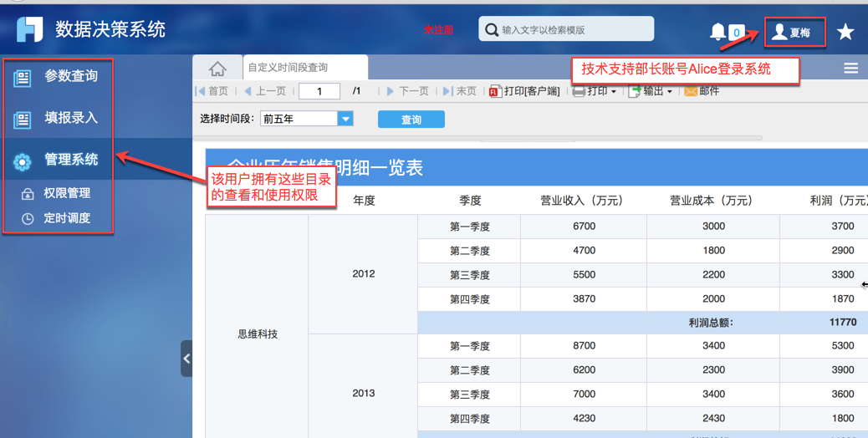This screenshot has height=438, width=868.
Task: Open 权限管理 in sidebar
Action: tap(67, 193)
